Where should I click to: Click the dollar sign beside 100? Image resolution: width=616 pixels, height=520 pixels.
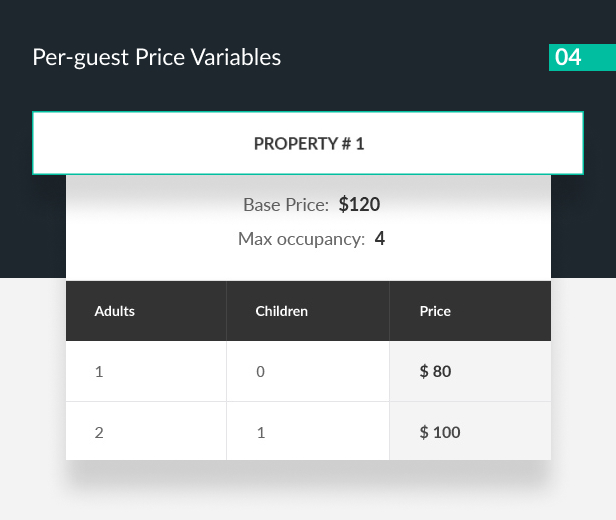(x=424, y=432)
